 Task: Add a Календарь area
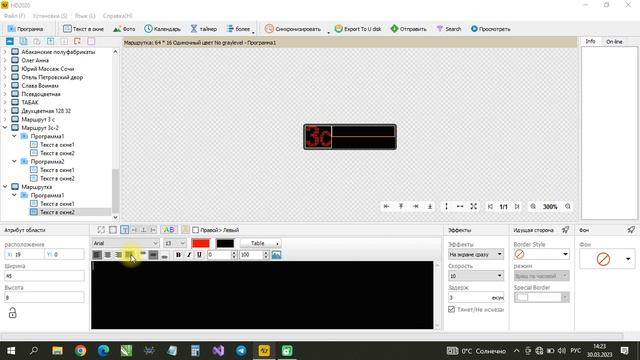coord(162,29)
